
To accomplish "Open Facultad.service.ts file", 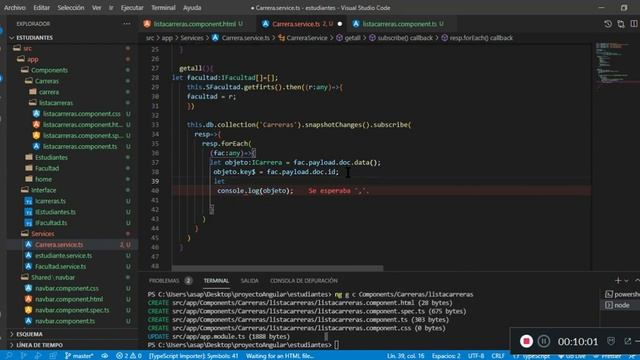I will [60, 267].
